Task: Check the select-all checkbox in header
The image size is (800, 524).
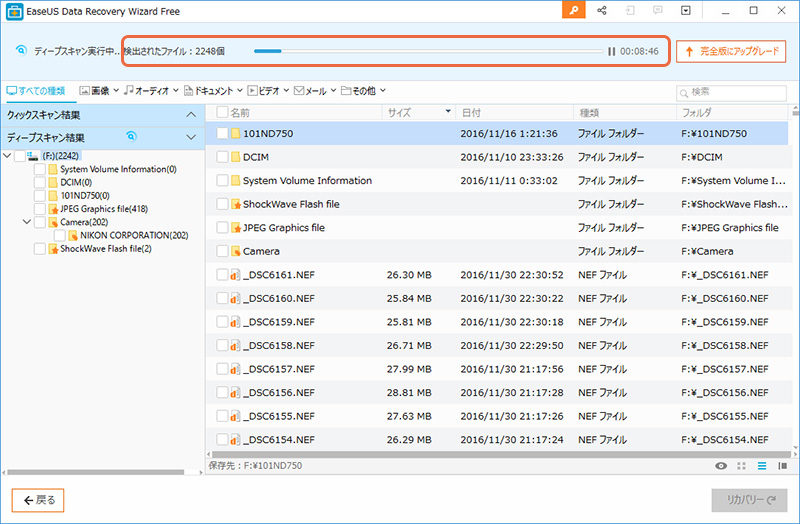Action: (222, 112)
